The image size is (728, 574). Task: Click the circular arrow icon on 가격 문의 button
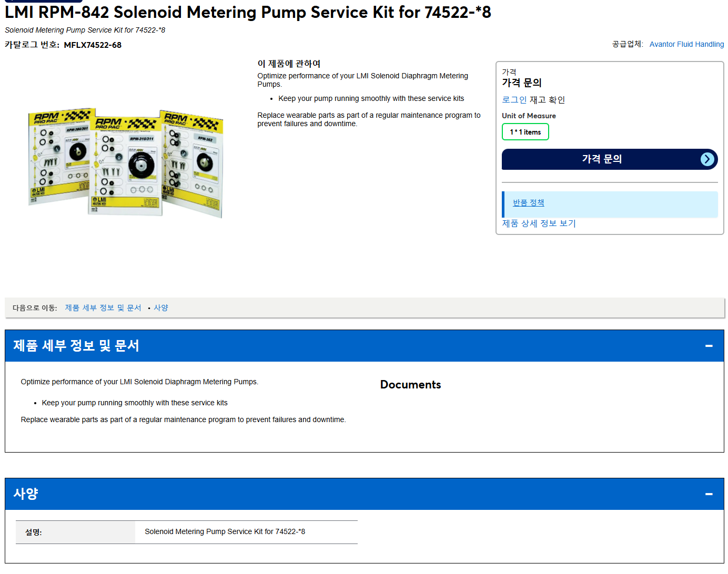707,159
